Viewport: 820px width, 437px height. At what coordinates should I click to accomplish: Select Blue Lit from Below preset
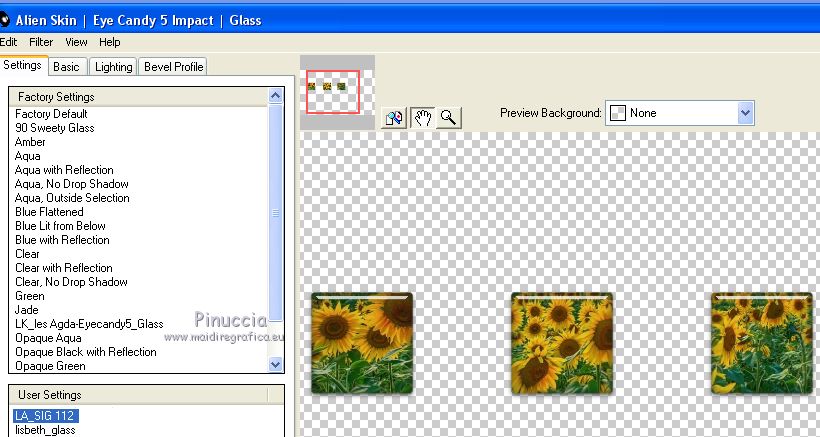61,226
